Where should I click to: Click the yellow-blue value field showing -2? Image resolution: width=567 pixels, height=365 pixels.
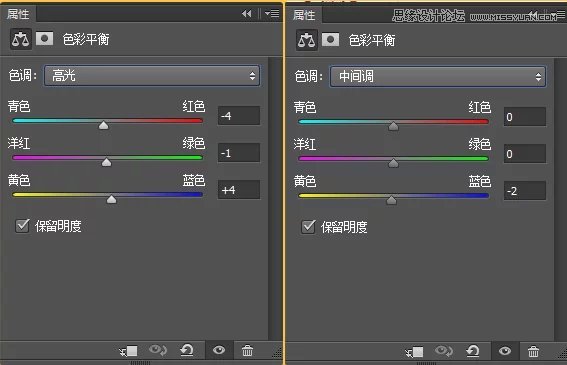click(525, 191)
